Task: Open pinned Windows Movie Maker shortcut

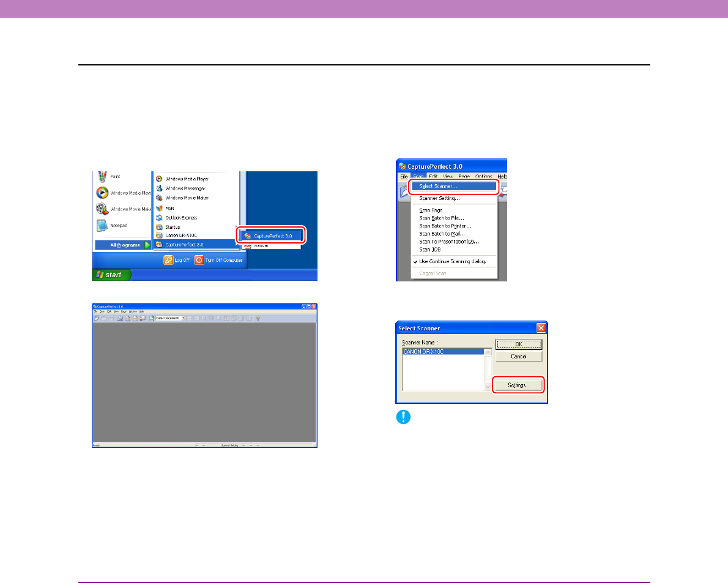Action: click(123, 209)
